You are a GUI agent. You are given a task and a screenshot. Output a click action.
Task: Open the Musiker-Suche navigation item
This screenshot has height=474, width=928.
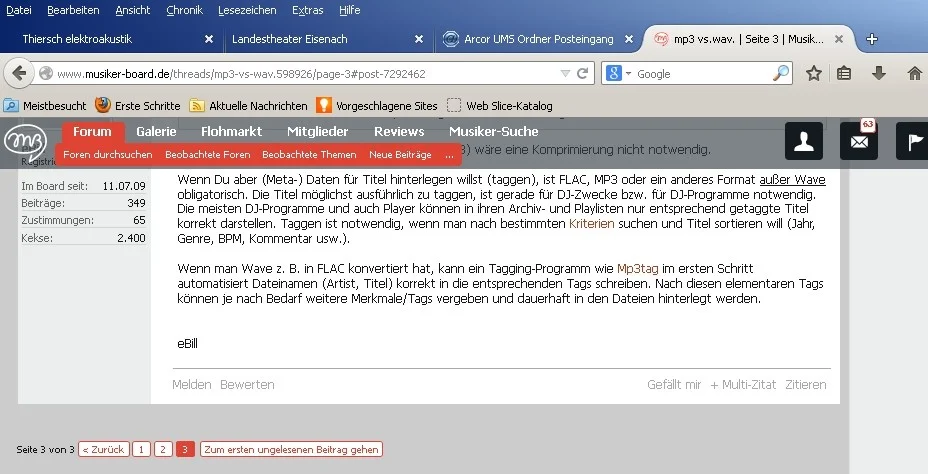click(494, 131)
